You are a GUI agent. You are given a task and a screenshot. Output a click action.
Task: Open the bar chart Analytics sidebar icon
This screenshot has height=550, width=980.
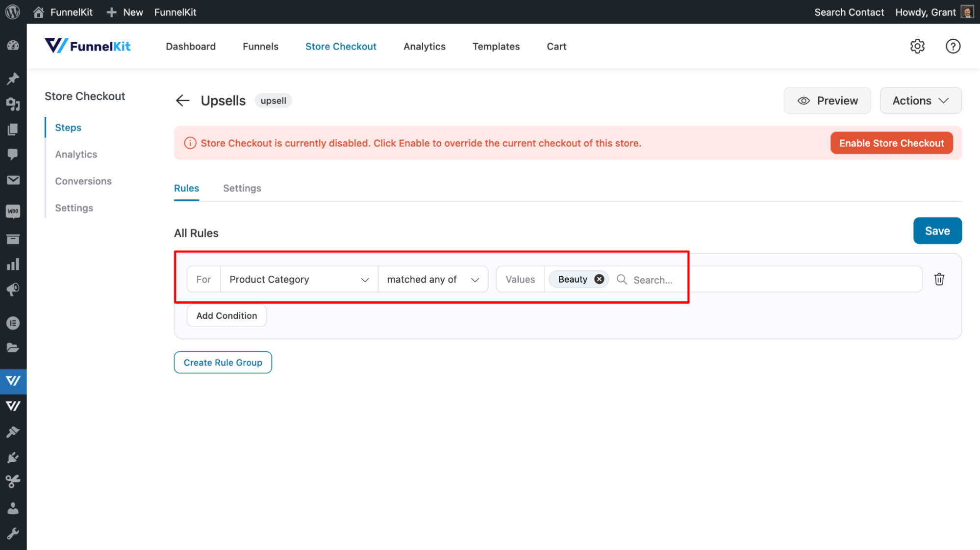click(x=13, y=264)
